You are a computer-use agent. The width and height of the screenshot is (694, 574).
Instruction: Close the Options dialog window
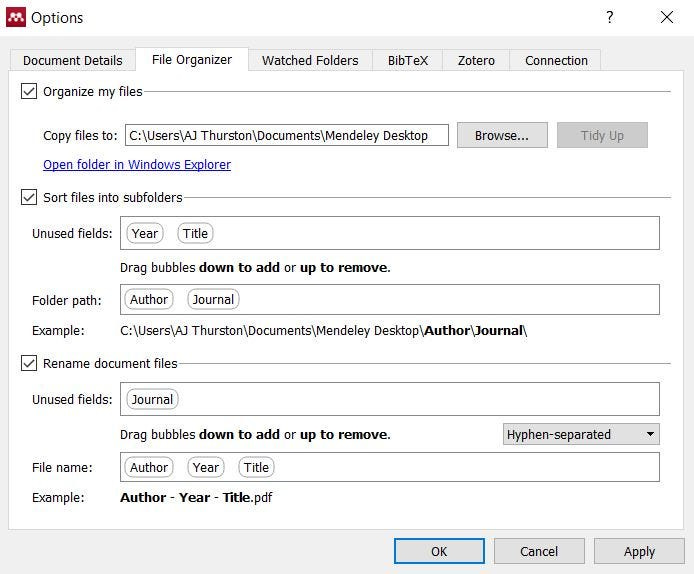point(667,17)
